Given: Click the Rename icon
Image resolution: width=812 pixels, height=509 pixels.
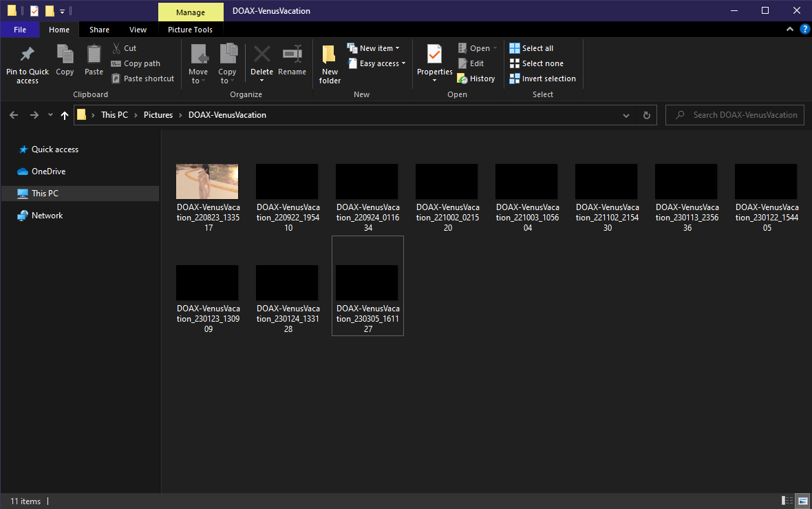Looking at the screenshot, I should tap(292, 54).
